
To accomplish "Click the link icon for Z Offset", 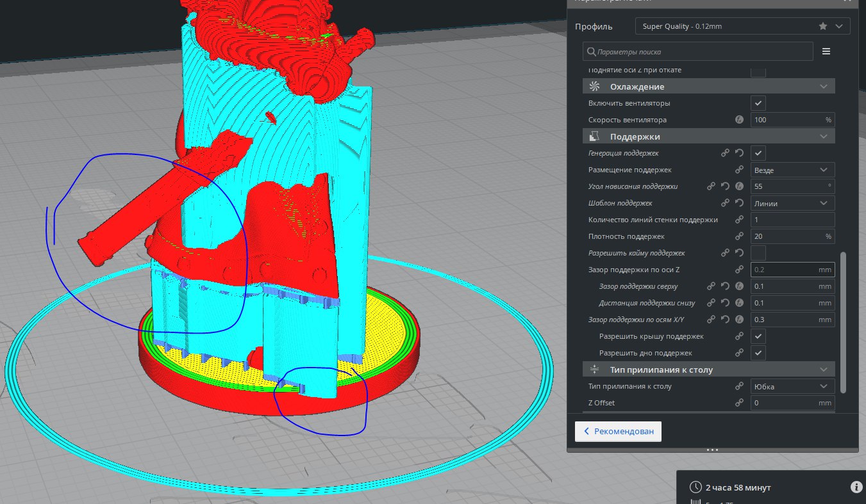I will [x=739, y=403].
